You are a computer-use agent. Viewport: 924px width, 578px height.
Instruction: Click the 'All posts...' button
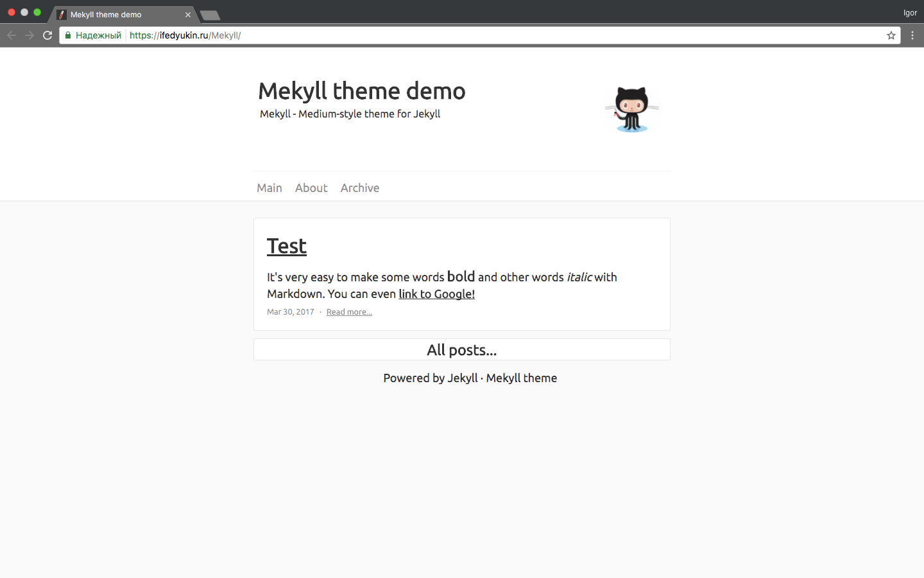pos(461,349)
